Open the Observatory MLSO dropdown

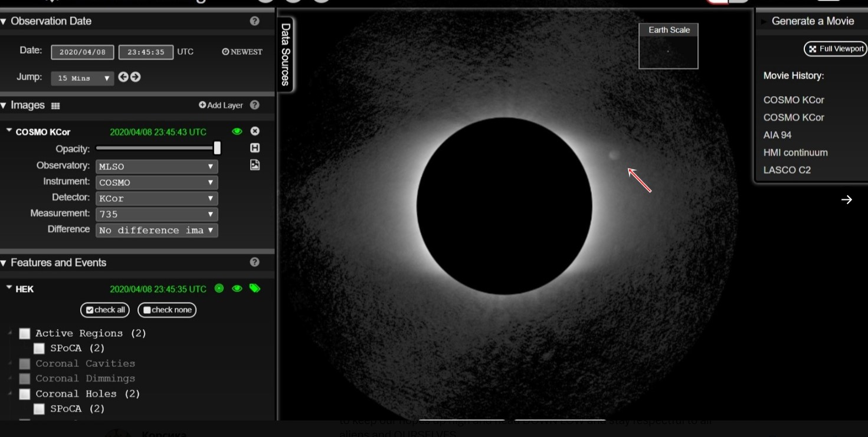[156, 167]
